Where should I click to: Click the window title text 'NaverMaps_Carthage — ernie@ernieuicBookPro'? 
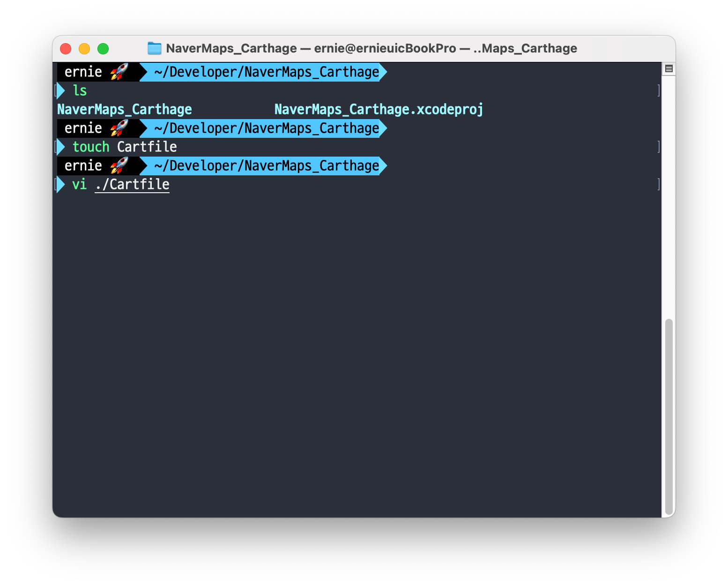tap(311, 48)
